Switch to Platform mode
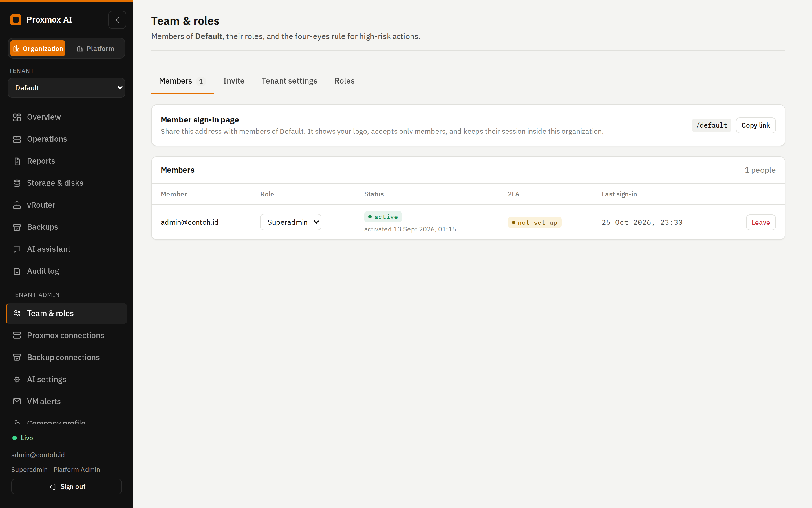This screenshot has width=812, height=508. pos(95,48)
